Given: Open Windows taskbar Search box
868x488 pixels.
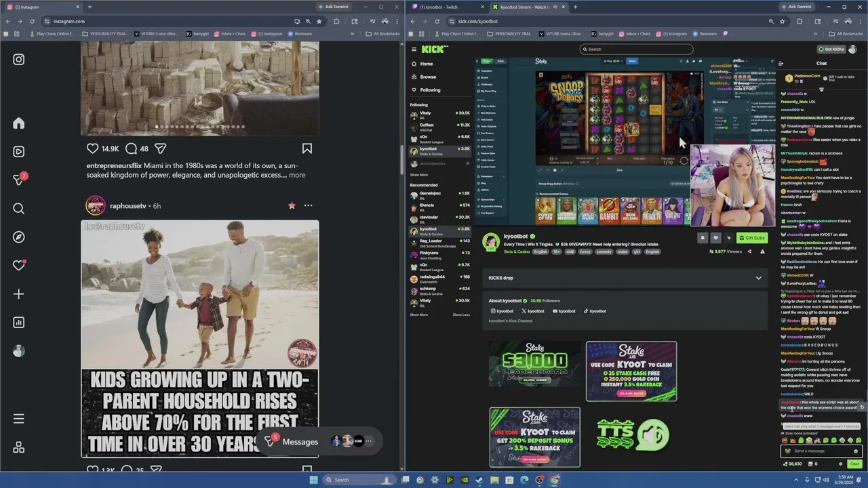Looking at the screenshot, I should click(359, 480).
